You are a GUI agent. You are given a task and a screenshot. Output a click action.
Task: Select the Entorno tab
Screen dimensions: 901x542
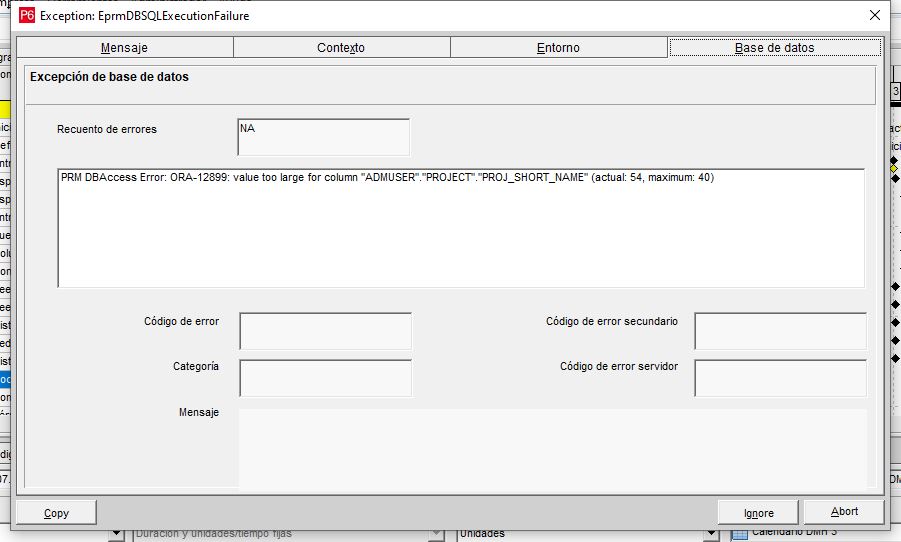tap(558, 48)
